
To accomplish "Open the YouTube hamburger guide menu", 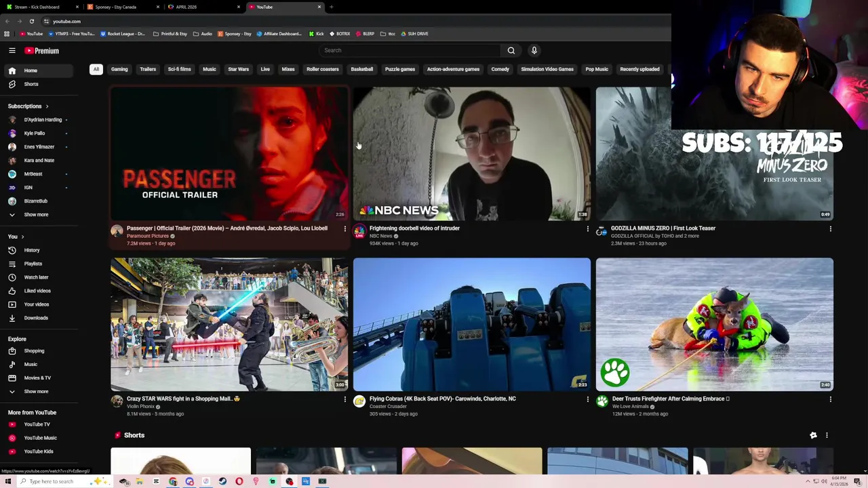I will (12, 50).
